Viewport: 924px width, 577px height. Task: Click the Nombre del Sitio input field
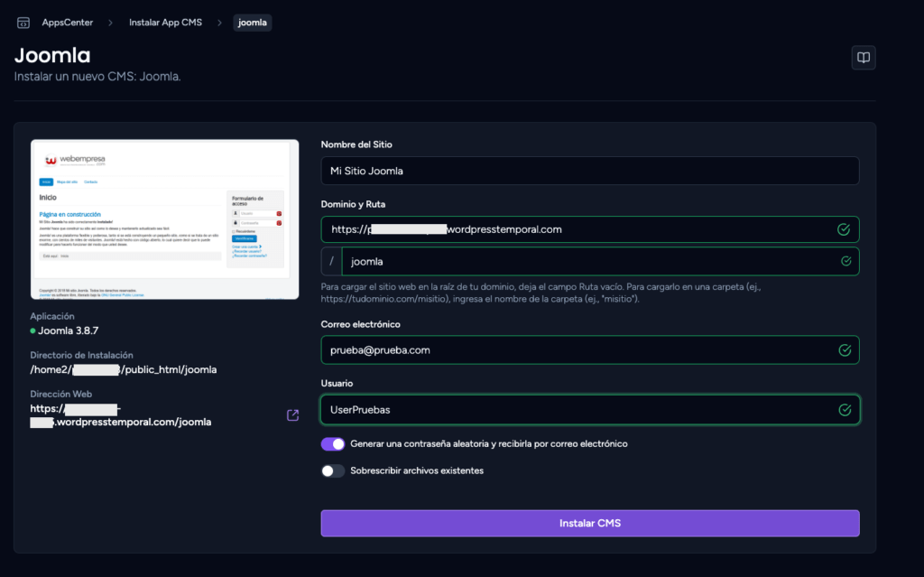point(590,171)
